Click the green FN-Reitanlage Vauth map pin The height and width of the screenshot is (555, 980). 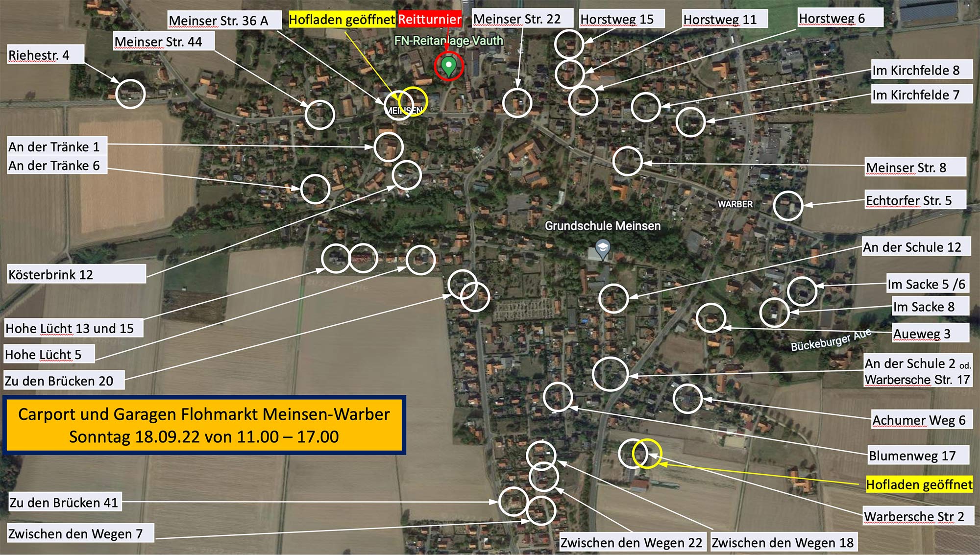(448, 66)
